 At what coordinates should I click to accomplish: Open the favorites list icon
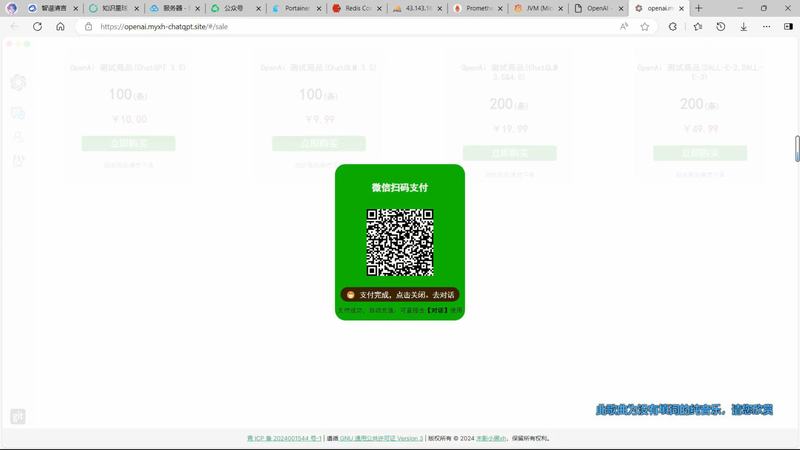point(697,27)
